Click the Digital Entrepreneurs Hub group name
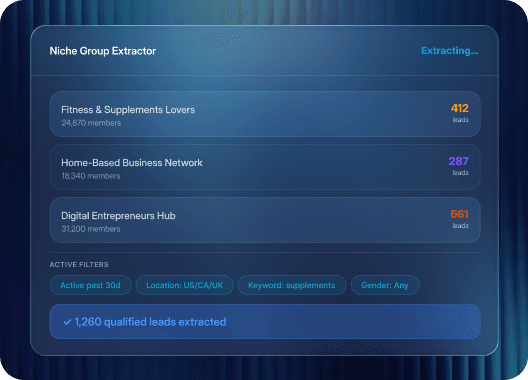528x380 pixels. pos(118,216)
